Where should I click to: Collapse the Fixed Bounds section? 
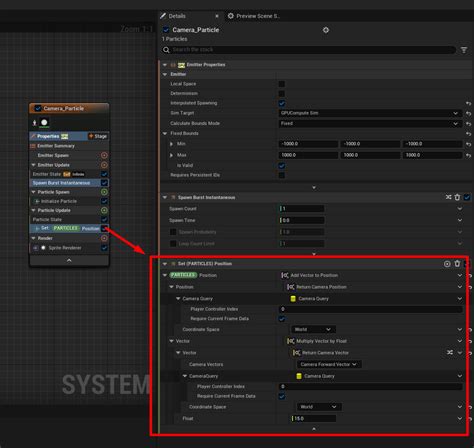tap(165, 133)
